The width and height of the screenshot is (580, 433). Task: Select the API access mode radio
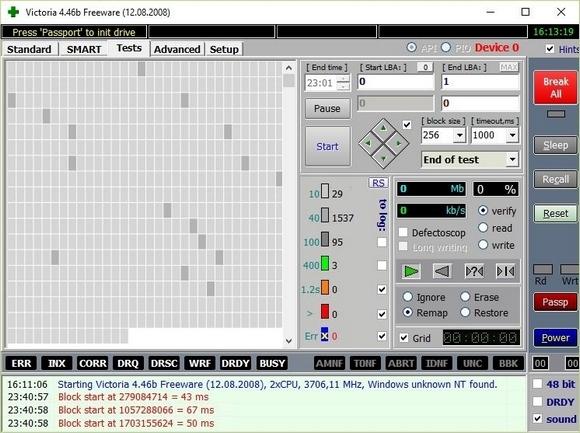coord(411,47)
